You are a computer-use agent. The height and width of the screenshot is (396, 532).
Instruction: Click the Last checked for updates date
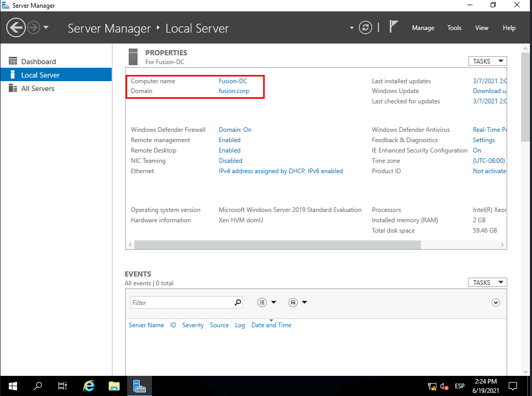[x=490, y=101]
